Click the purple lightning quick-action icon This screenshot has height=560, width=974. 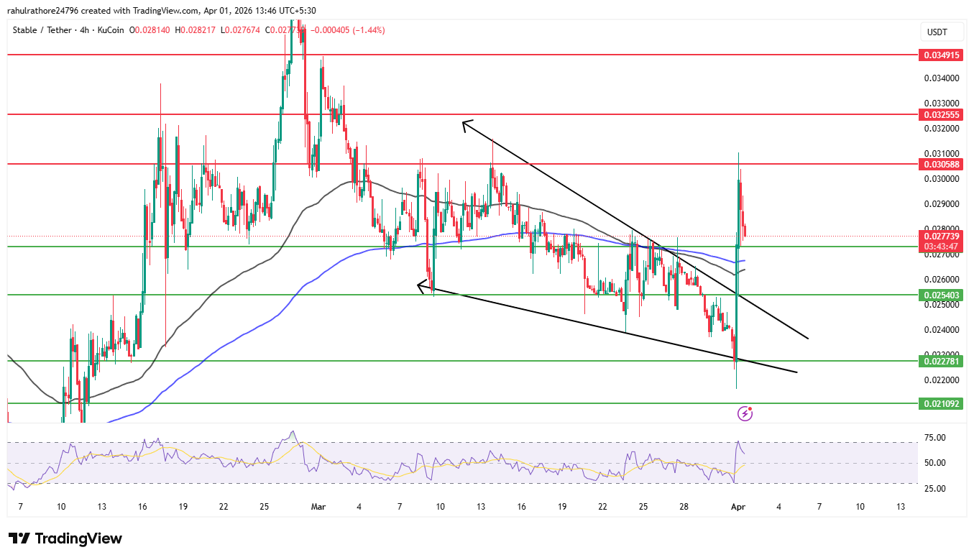click(744, 413)
